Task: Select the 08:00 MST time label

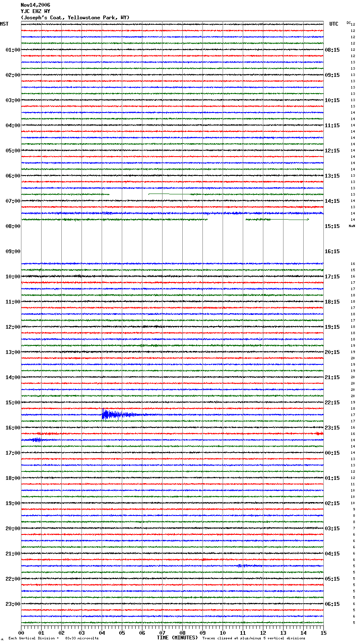Action: 13,226
